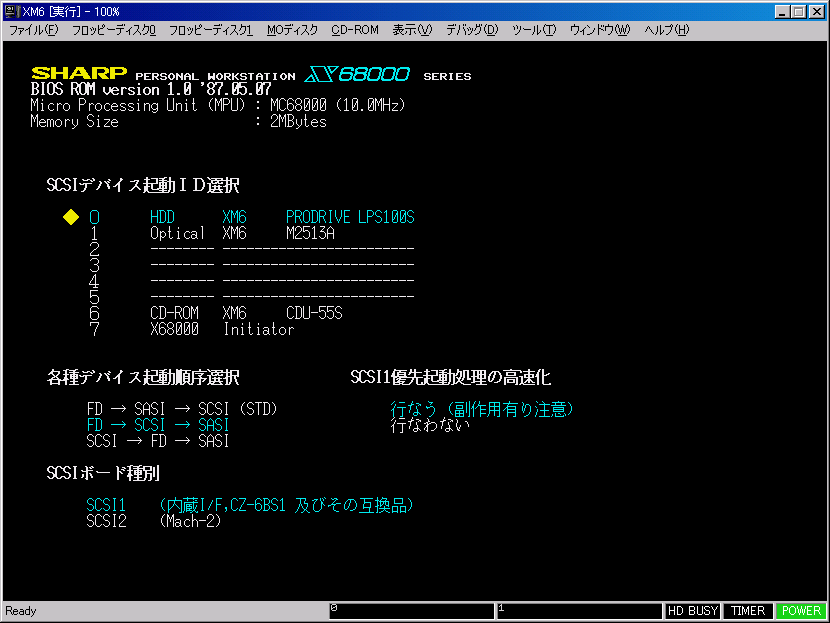Select SCSI1 internal I/F board type

pyautogui.click(x=250, y=505)
